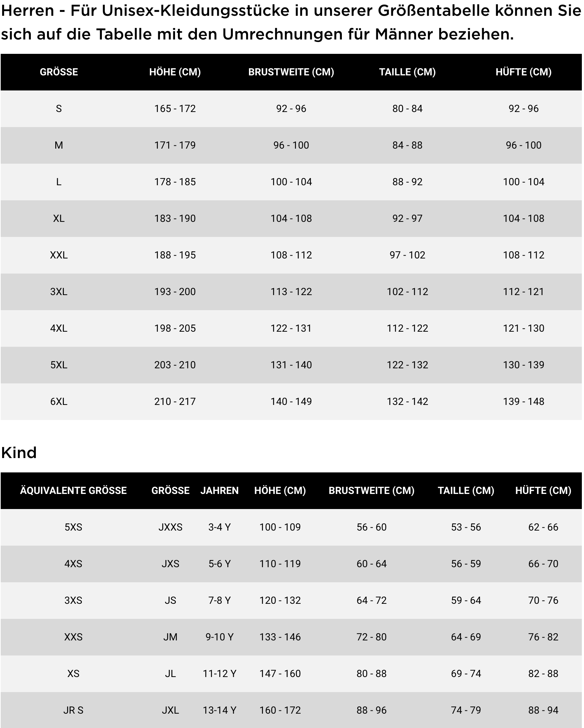584x728 pixels.
Task: Click the JR S equivalent size
Action: 73,710
